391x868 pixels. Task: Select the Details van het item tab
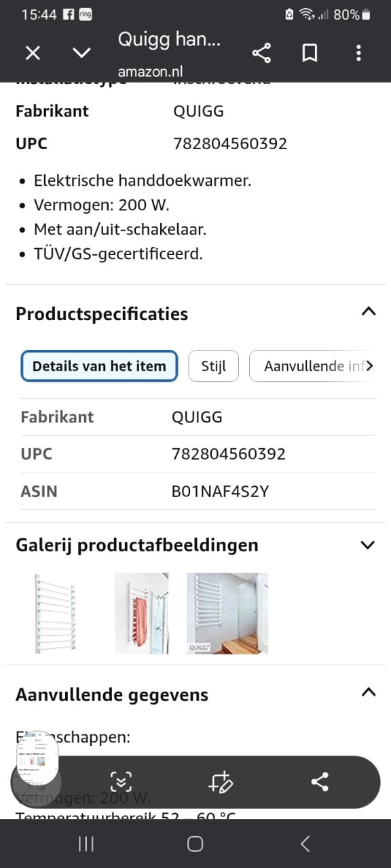point(99,366)
